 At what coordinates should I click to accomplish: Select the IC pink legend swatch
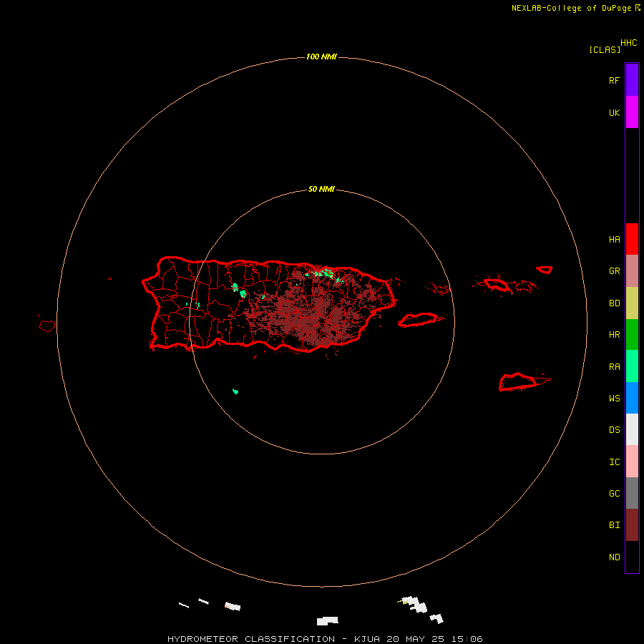click(x=632, y=462)
